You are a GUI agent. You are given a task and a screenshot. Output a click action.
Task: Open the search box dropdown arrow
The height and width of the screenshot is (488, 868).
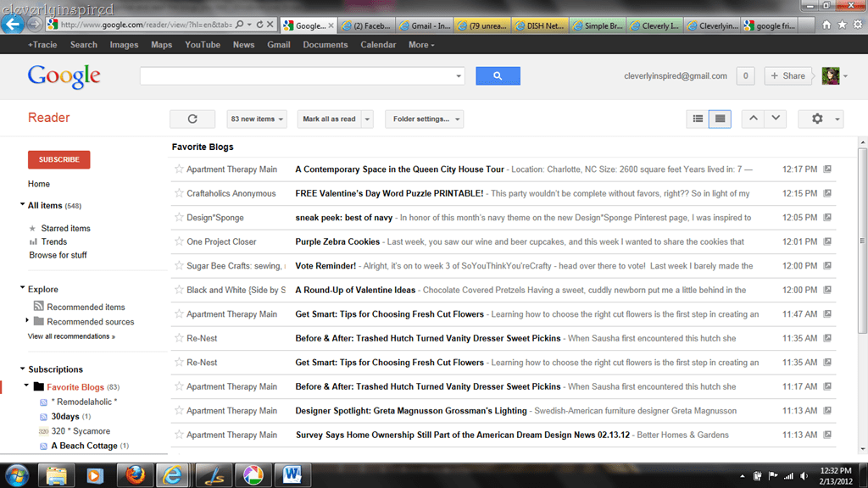click(459, 75)
